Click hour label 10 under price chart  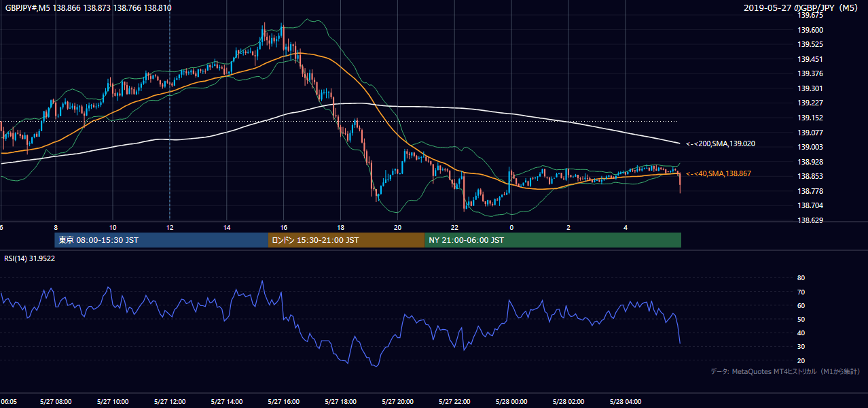click(113, 227)
